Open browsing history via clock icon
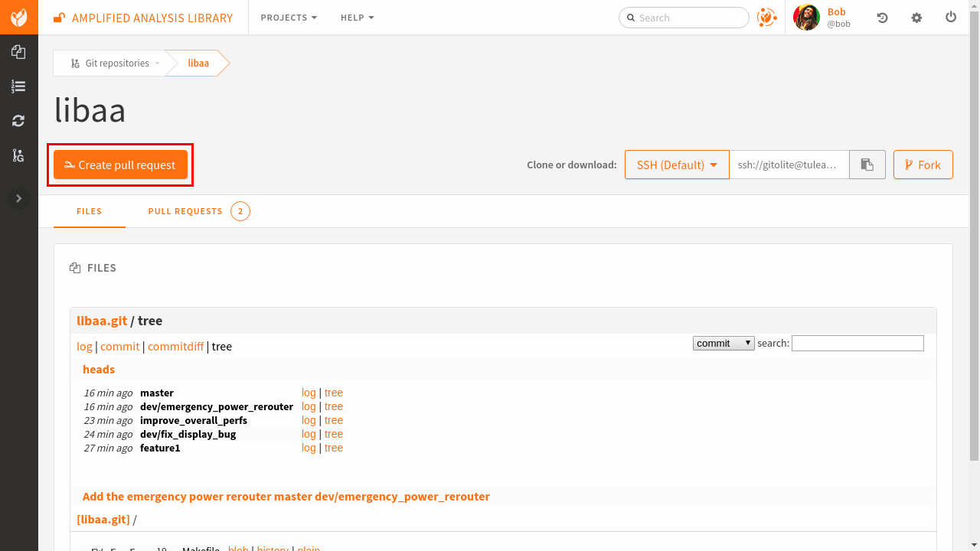 pyautogui.click(x=882, y=17)
